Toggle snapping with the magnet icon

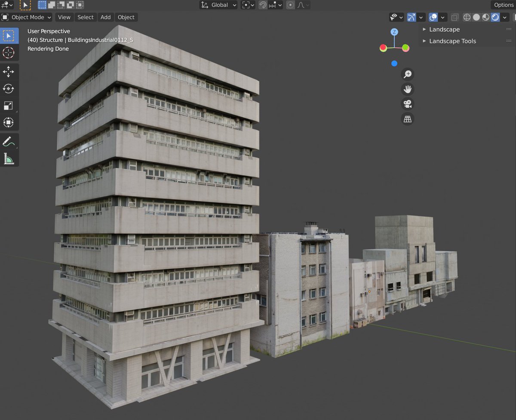coord(263,5)
